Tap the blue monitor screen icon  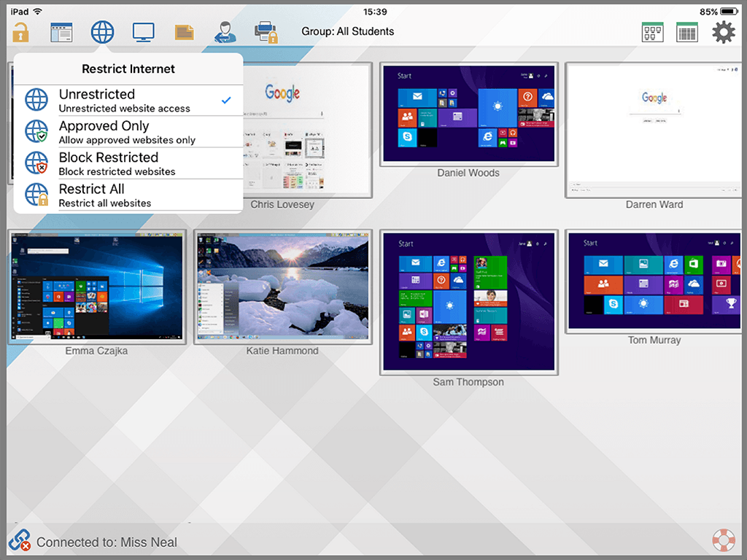143,32
